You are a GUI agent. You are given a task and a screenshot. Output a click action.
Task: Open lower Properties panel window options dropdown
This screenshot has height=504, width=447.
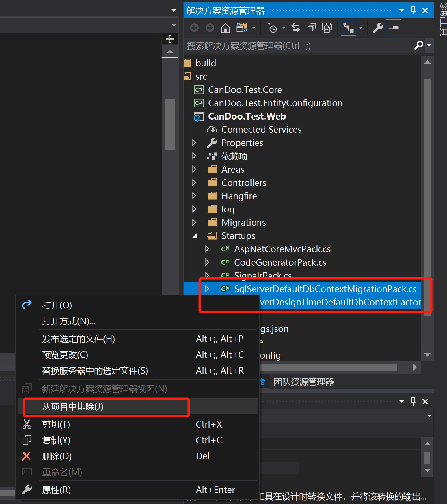pyautogui.click(x=401, y=401)
